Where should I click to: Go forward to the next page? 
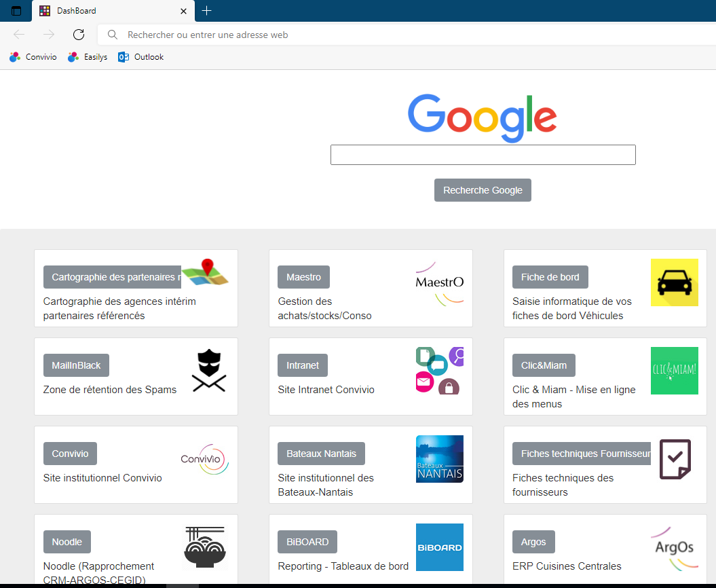(49, 35)
